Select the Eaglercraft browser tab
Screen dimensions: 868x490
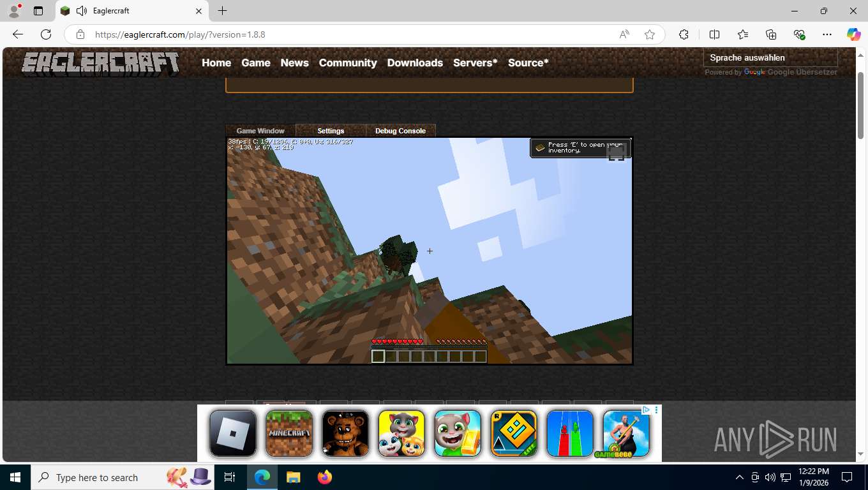[131, 11]
